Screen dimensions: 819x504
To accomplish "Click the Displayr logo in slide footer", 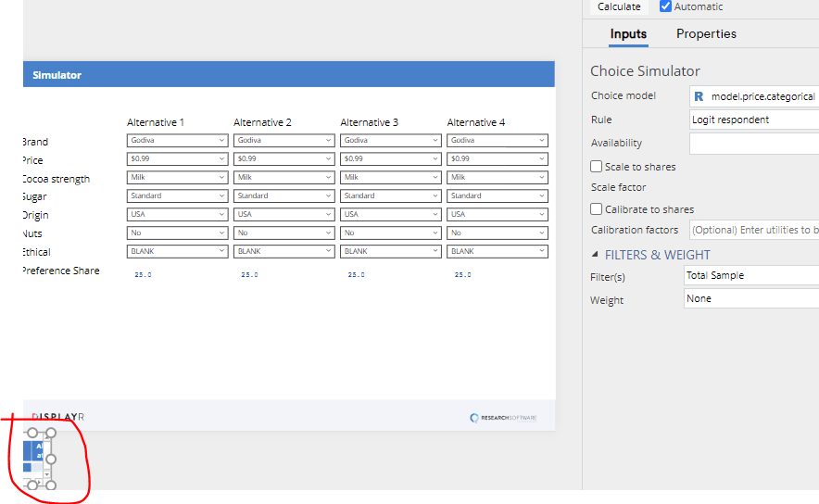I will (58, 417).
